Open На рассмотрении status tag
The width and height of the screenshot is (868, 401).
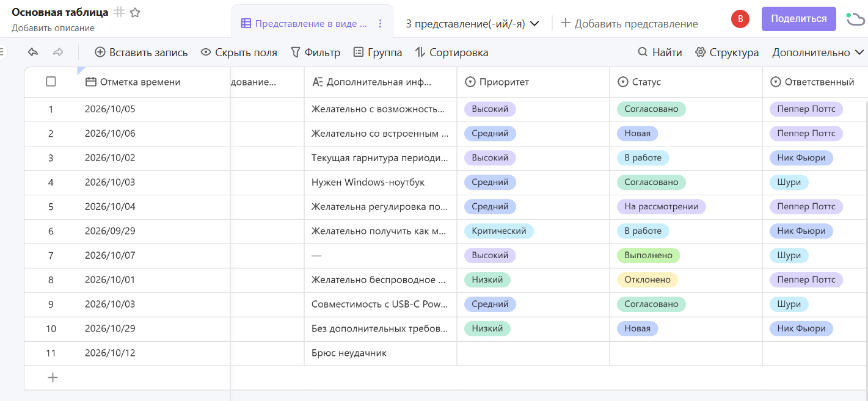(x=662, y=207)
